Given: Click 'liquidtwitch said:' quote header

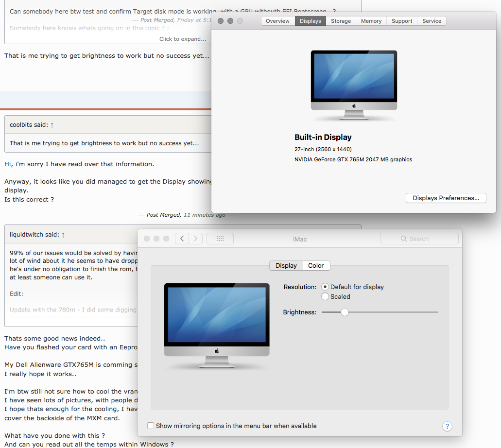Looking at the screenshot, I should [35, 235].
